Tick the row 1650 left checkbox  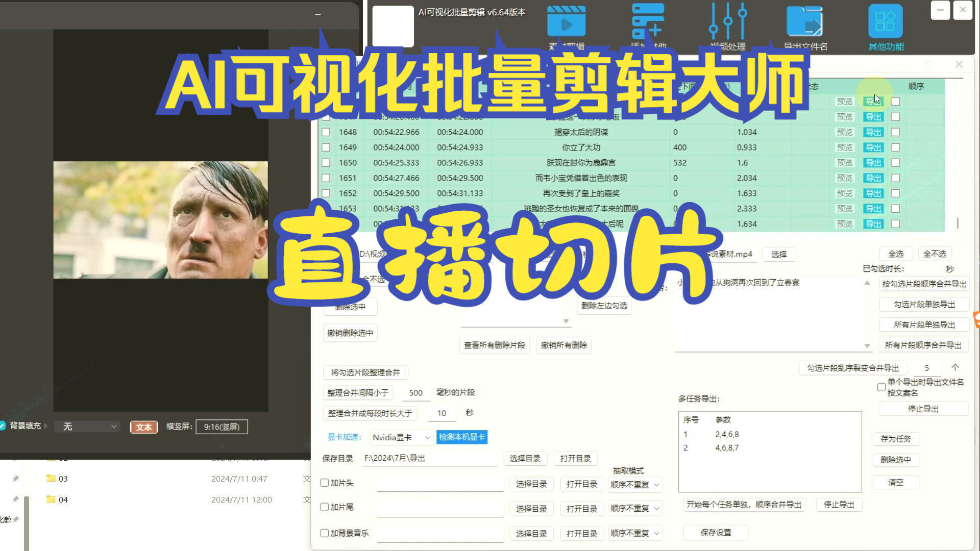tap(326, 163)
